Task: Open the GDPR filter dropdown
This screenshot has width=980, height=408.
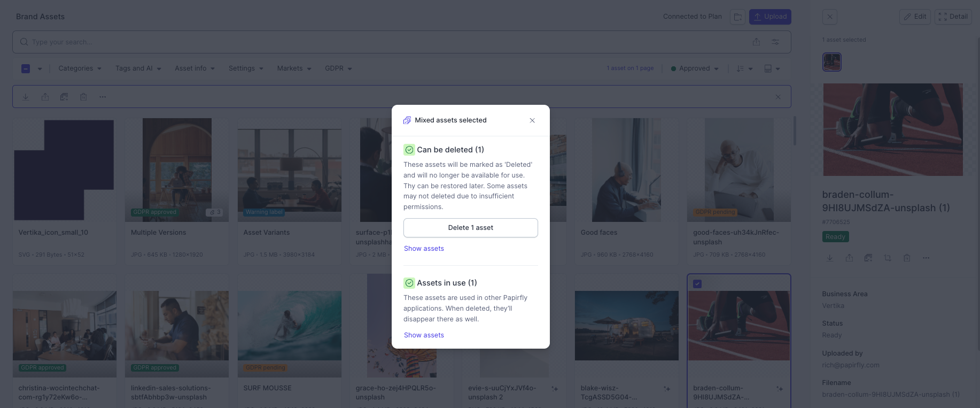Action: tap(338, 68)
